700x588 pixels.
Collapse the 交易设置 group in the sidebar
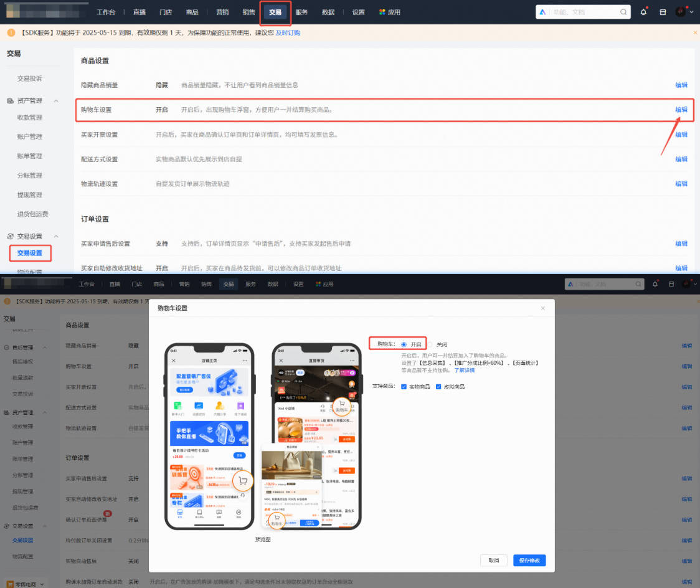click(x=55, y=236)
